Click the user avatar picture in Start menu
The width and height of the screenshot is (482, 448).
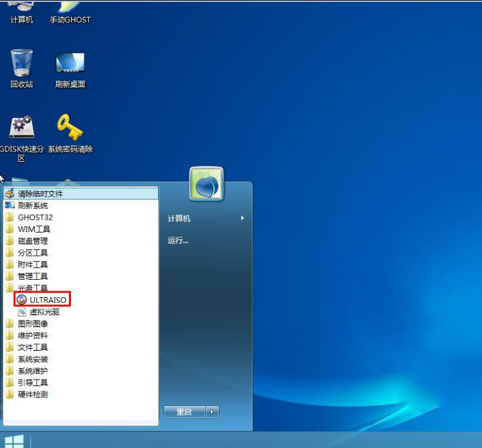click(x=206, y=184)
